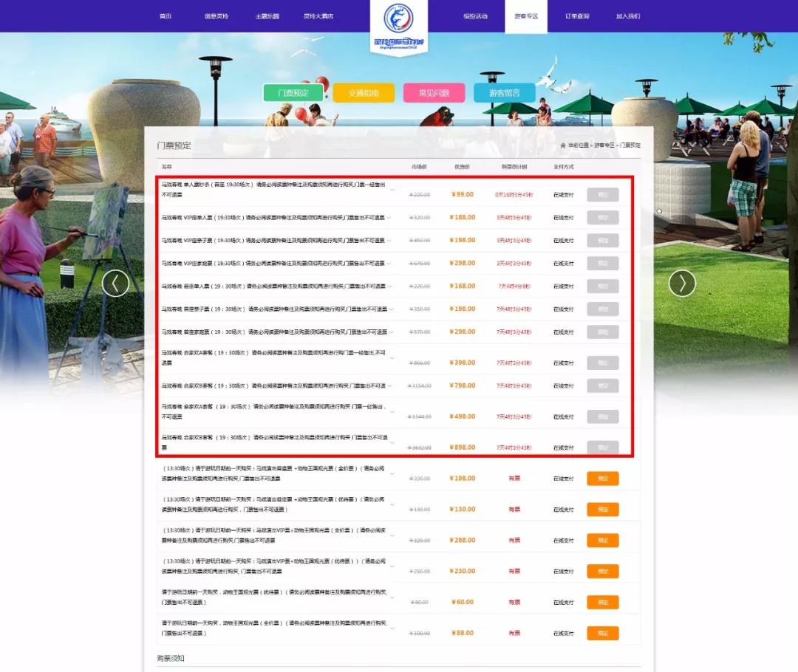The height and width of the screenshot is (672, 798).
Task: Click the yellow 交通指南 button
Action: point(363,93)
